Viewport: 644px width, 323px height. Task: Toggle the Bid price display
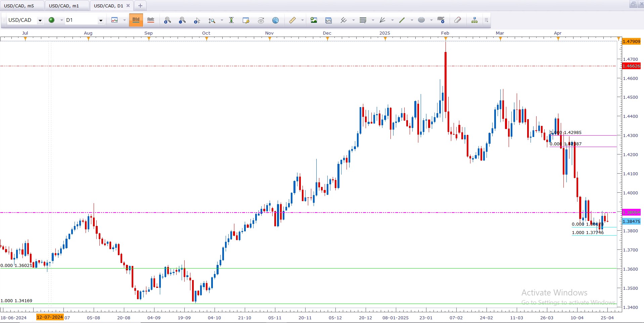coord(136,20)
